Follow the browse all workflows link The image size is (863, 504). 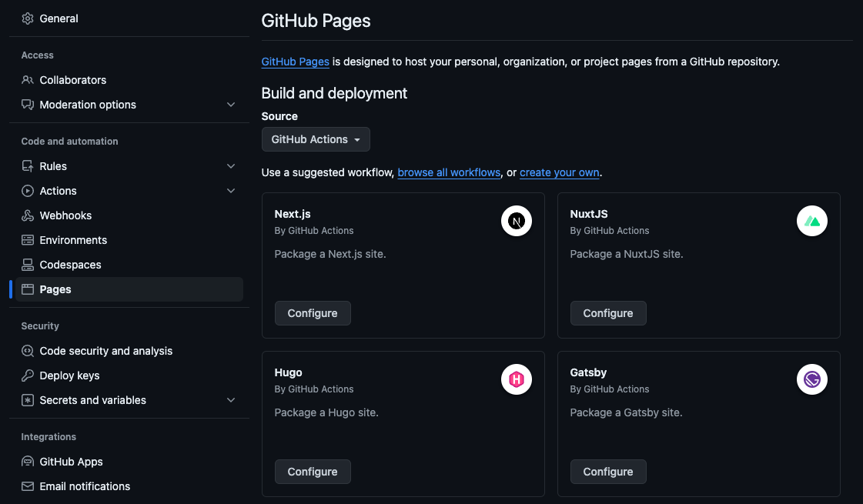(449, 172)
